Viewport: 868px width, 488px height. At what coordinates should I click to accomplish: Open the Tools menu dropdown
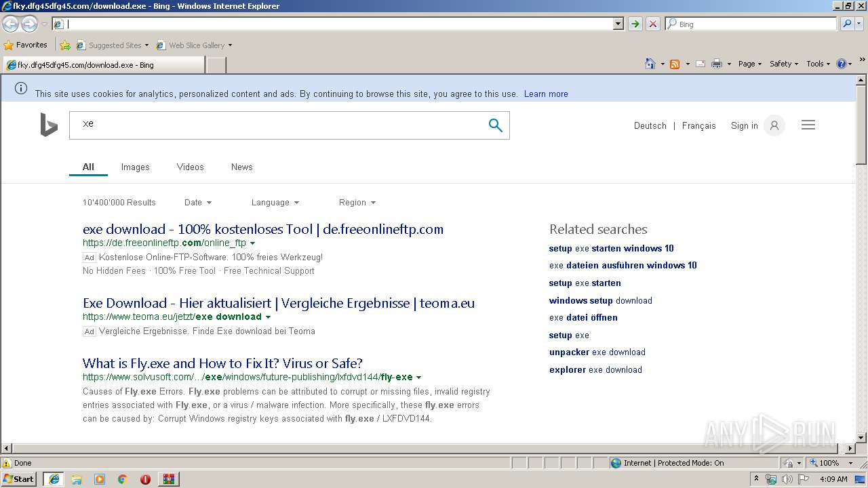pos(818,64)
